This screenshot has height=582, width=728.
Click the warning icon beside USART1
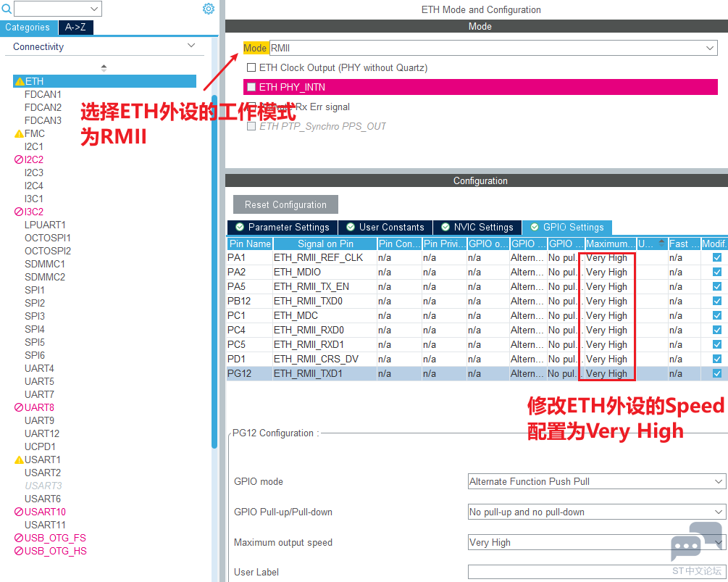pos(19,460)
